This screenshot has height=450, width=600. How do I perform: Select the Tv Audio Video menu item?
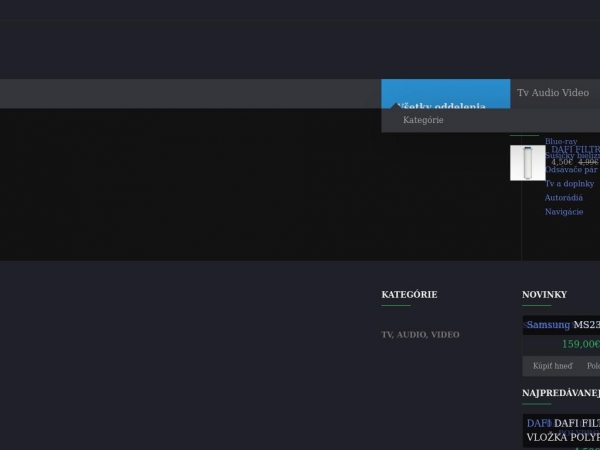coord(553,93)
